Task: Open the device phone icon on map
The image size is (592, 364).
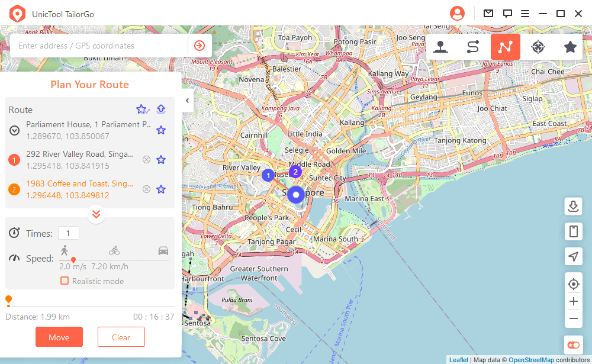Action: [573, 231]
